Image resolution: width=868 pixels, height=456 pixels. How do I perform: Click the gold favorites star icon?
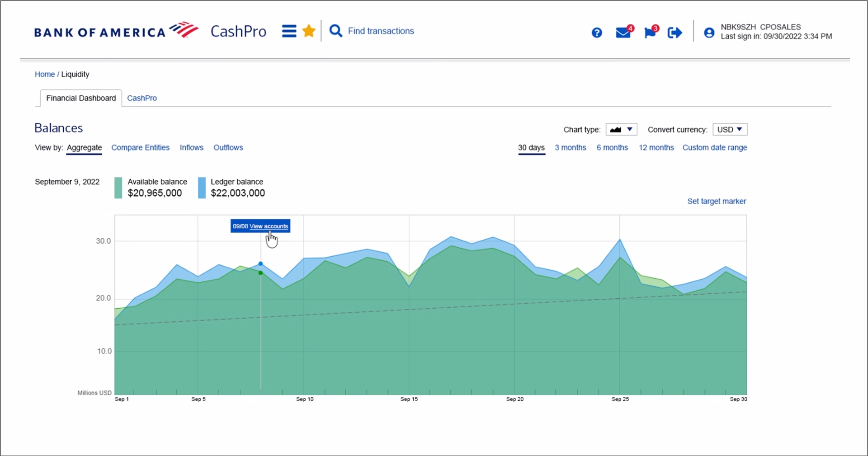(x=309, y=31)
